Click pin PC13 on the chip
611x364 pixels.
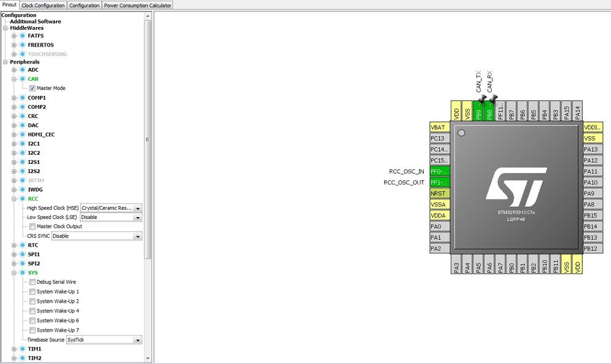[x=440, y=138]
